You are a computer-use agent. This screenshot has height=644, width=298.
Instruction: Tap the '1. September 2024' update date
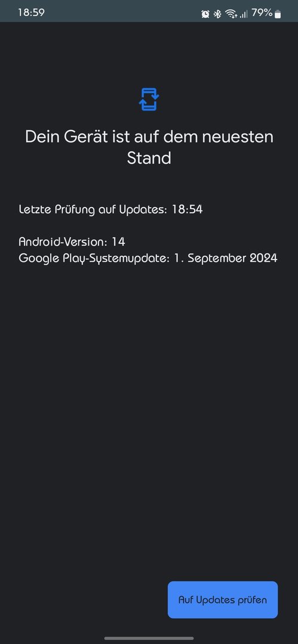226,258
